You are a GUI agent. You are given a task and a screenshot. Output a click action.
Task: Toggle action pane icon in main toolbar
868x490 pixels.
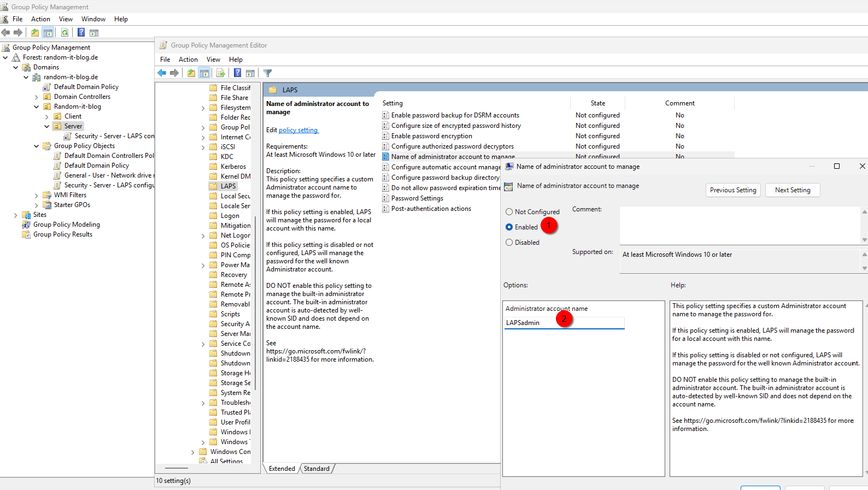click(x=94, y=33)
